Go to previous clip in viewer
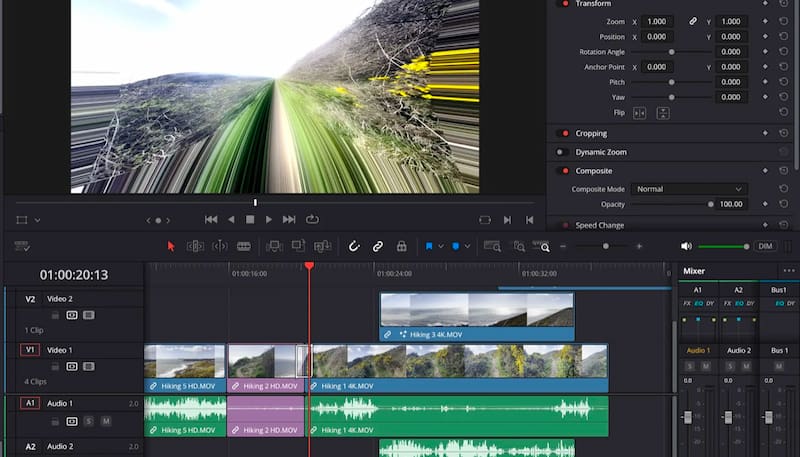The height and width of the screenshot is (457, 800). 530,220
